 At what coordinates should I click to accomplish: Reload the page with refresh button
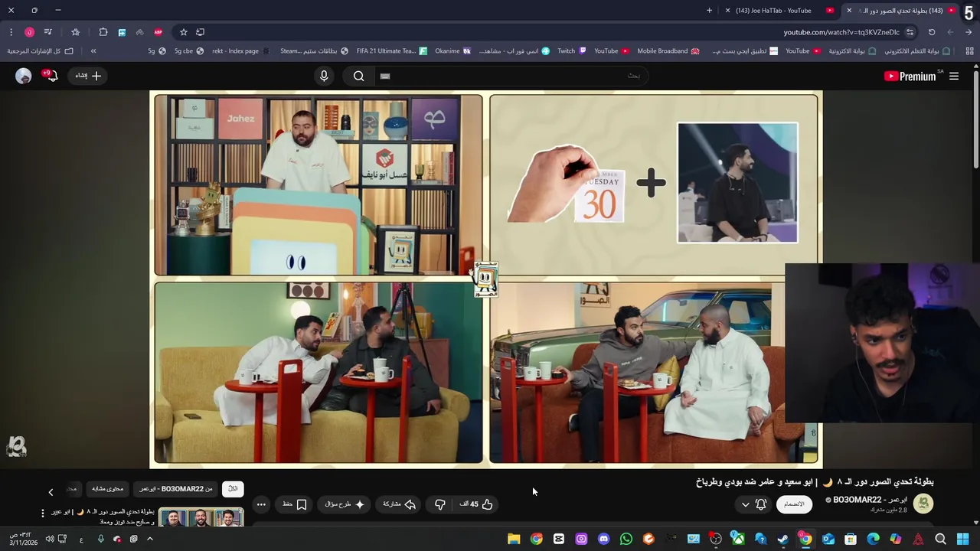[932, 32]
